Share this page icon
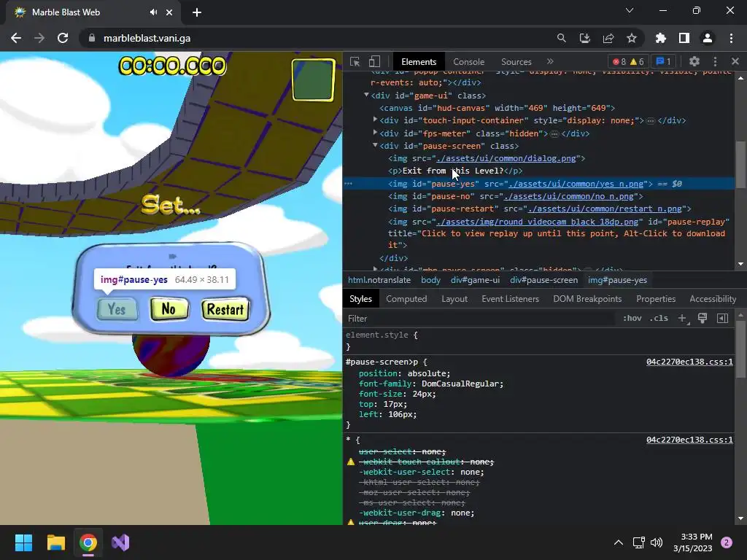This screenshot has height=560, width=747. coord(608,38)
